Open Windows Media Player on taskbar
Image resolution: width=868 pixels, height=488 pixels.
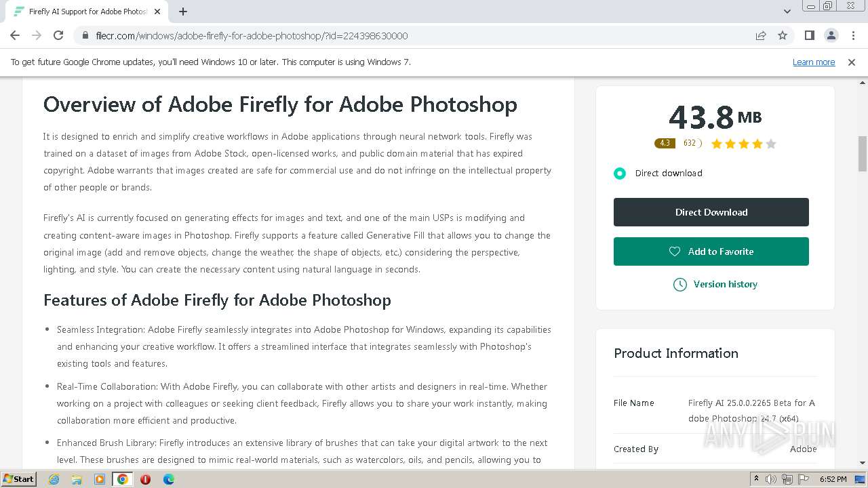[100, 479]
